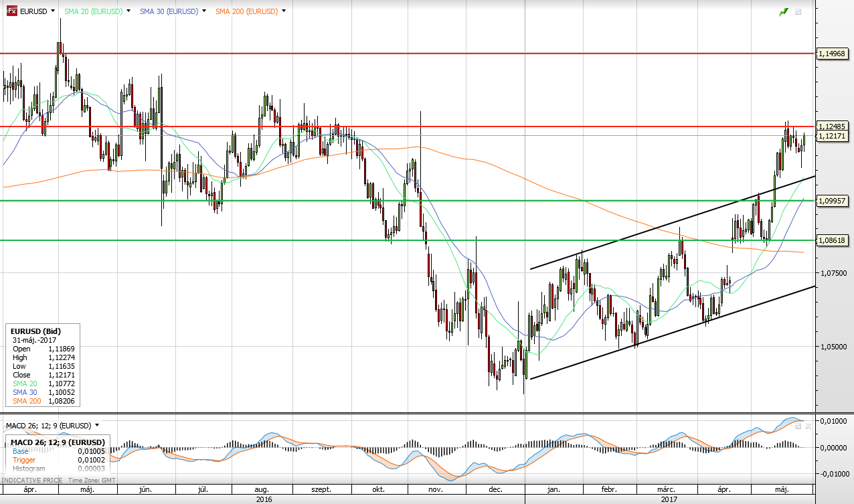The height and width of the screenshot is (504, 854).
Task: Click the red Fx instrument icon
Action: pos(11,11)
